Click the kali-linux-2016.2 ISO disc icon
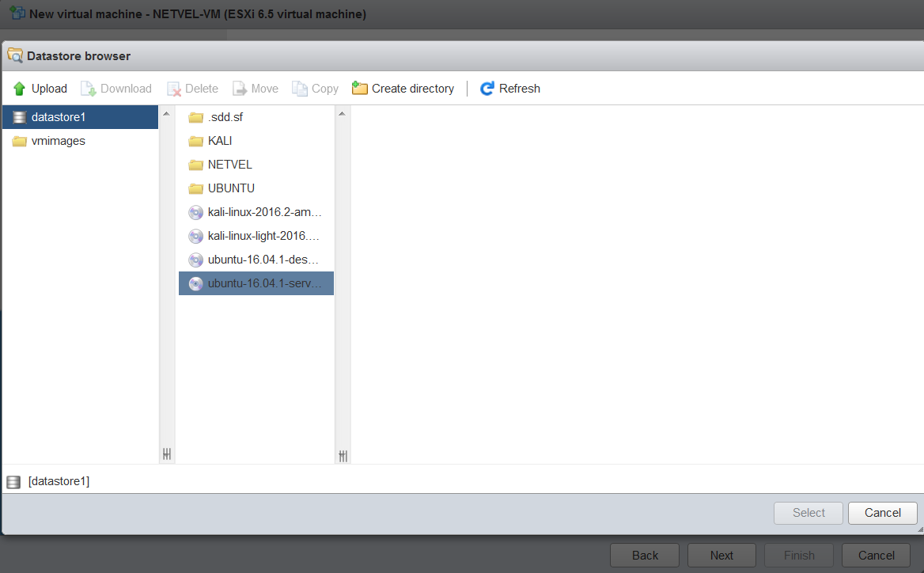Image resolution: width=924 pixels, height=573 pixels. click(195, 212)
